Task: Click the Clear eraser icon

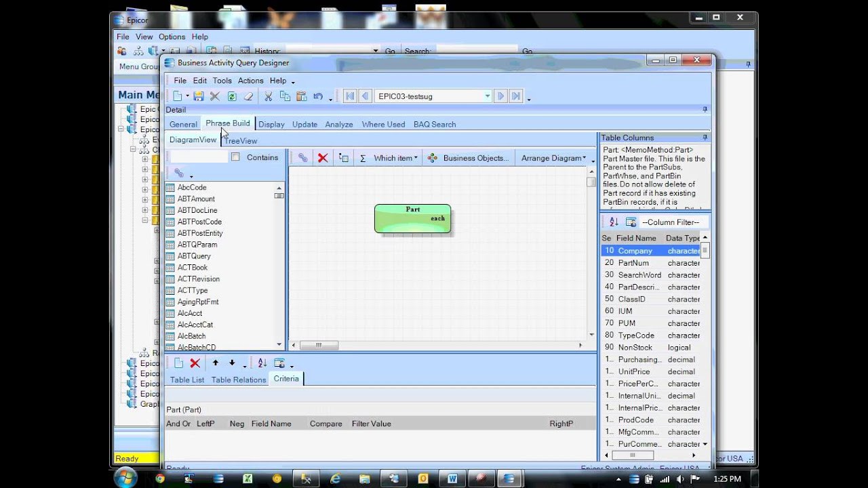Action: coord(248,96)
